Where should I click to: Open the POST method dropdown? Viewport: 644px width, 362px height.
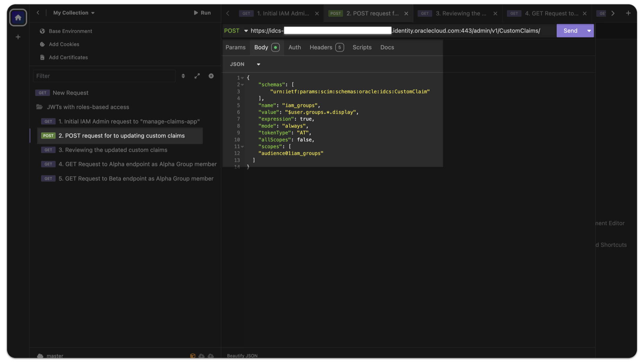click(x=246, y=31)
